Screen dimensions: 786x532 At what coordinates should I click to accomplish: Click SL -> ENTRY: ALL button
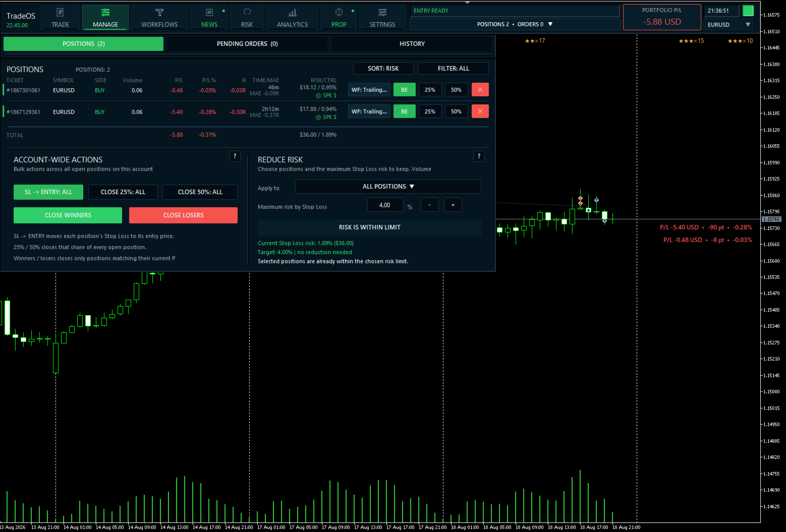pyautogui.click(x=48, y=192)
